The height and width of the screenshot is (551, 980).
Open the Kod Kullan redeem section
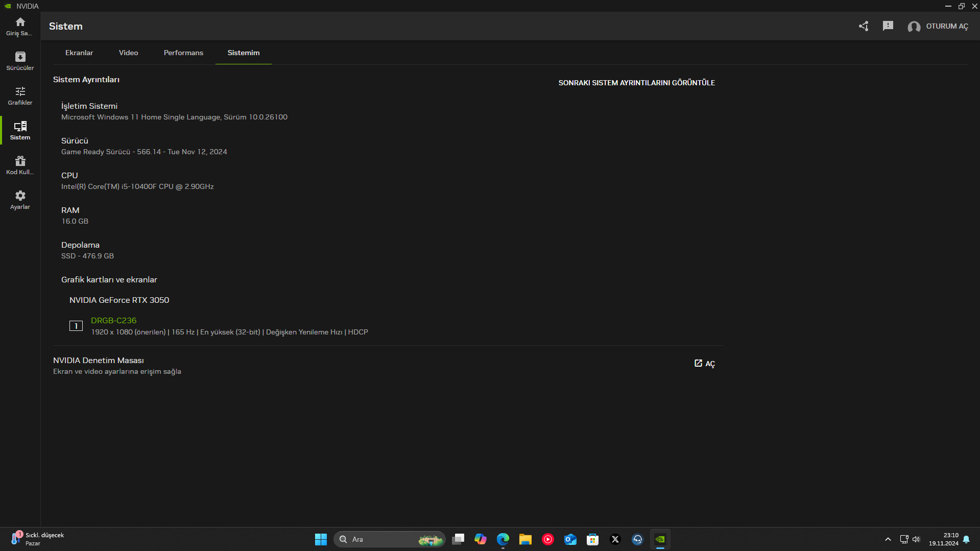pos(20,165)
